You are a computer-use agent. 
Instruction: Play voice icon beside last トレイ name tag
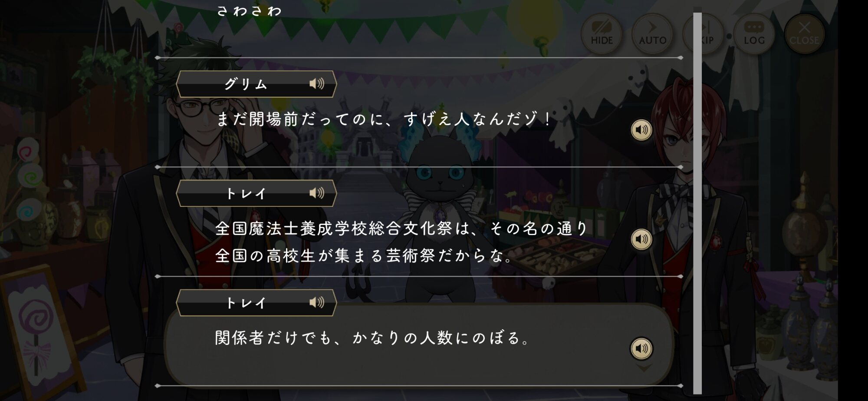pos(317,302)
